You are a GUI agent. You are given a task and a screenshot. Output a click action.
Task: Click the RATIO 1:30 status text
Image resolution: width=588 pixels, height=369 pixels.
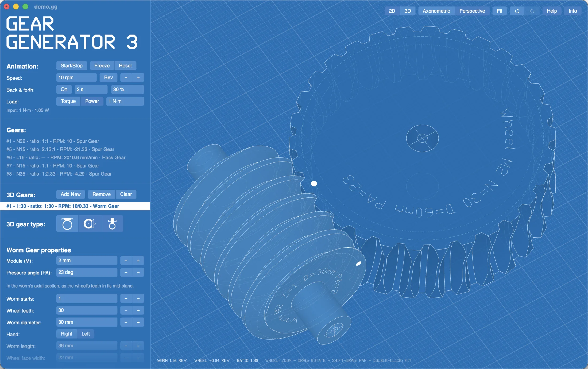point(247,360)
